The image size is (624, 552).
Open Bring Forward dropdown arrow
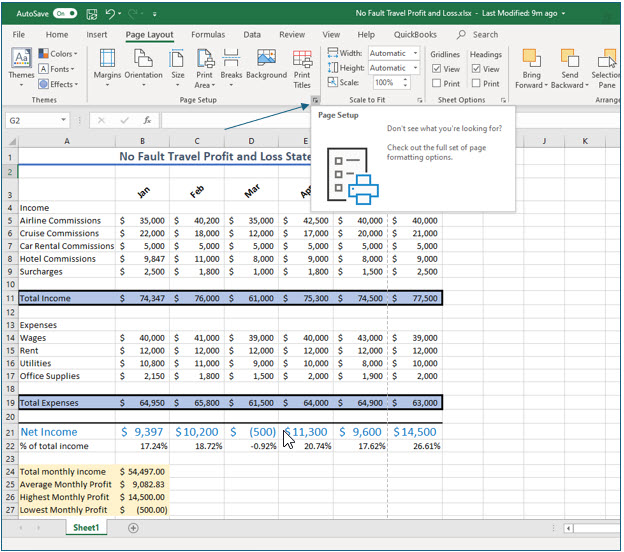click(x=546, y=85)
